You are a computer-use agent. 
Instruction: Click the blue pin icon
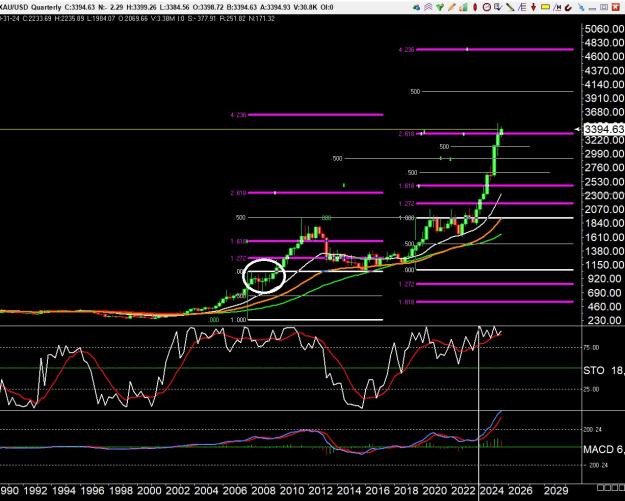(581, 7)
